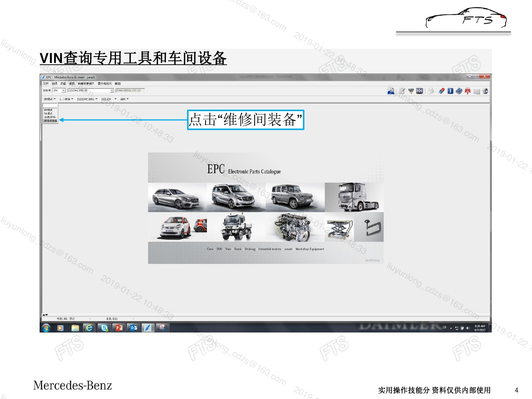Click the 市场: AG, 欧洲 status text
Image resolution: width=532 pixels, height=399 pixels.
coord(66,319)
